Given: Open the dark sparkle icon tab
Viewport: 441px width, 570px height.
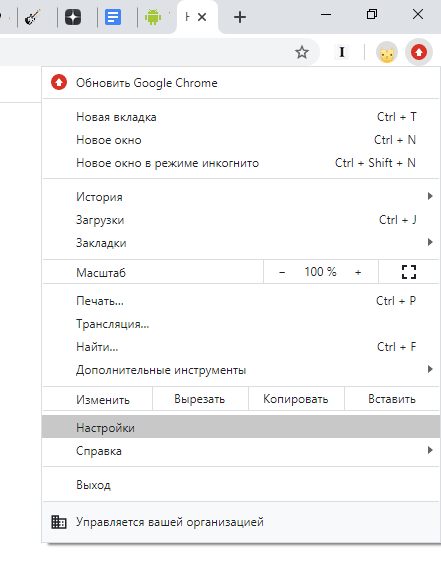Looking at the screenshot, I should 73,17.
